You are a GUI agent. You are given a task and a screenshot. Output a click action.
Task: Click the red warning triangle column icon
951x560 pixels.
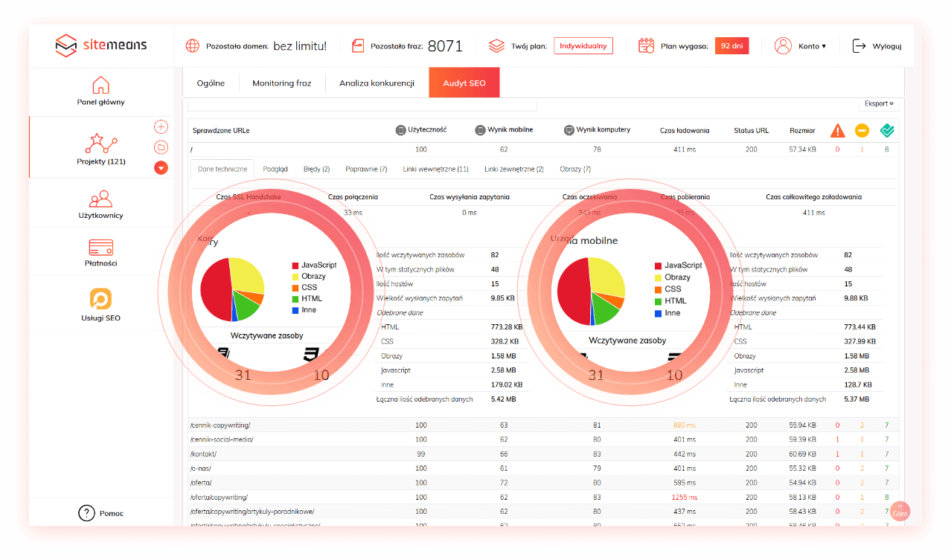[838, 130]
